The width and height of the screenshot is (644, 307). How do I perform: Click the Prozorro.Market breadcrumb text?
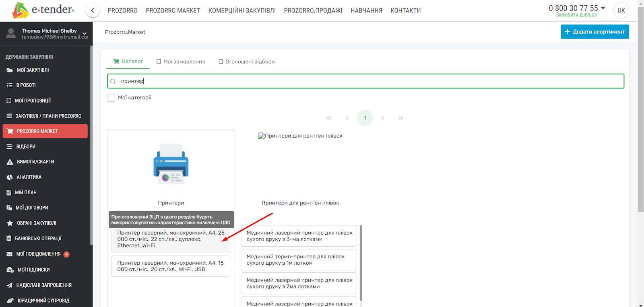(125, 32)
